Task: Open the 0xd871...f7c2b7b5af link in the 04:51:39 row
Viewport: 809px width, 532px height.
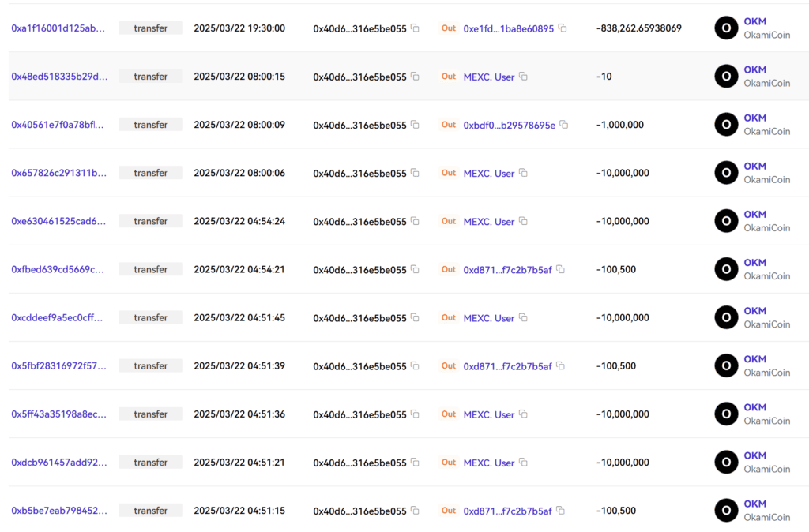Action: point(507,366)
